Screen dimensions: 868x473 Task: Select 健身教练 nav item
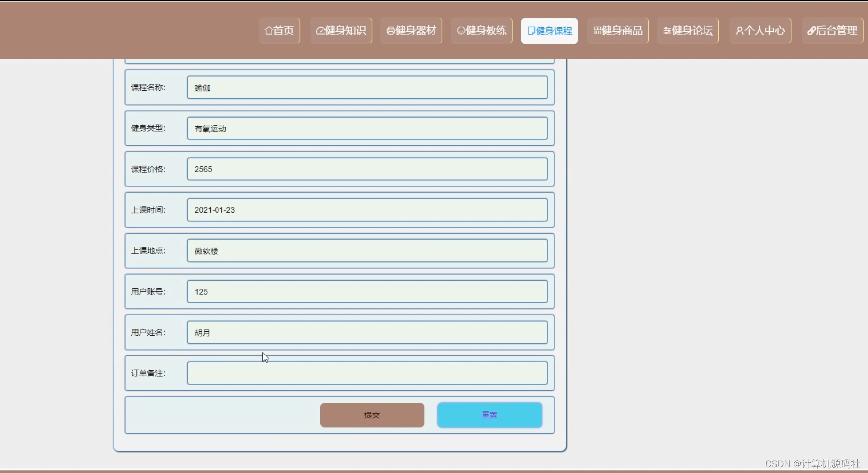click(x=482, y=31)
